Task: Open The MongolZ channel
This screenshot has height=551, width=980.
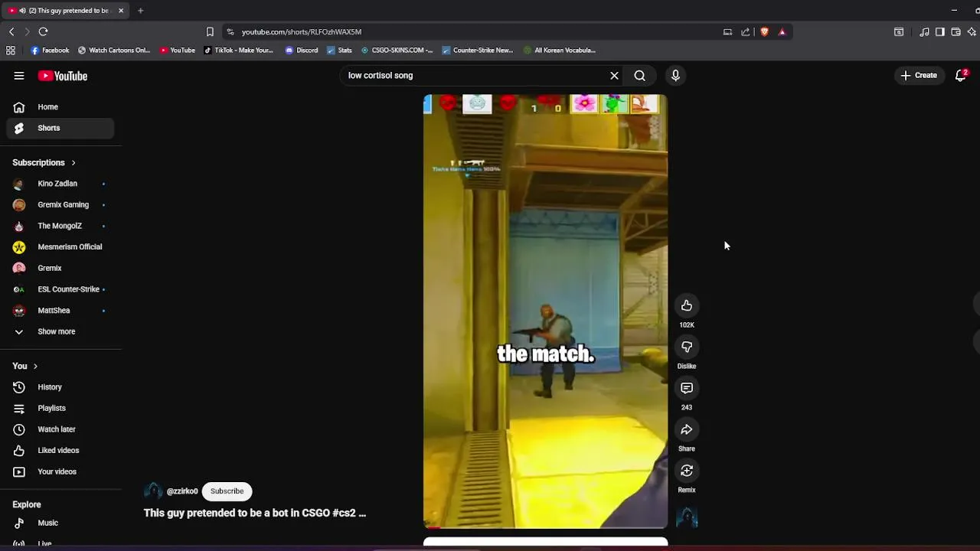Action: pos(60,226)
